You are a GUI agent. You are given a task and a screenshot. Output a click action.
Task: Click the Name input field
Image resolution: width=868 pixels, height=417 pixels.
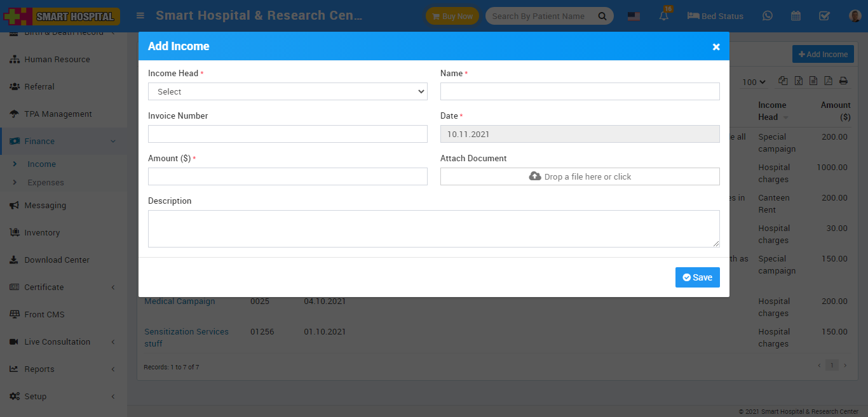(x=580, y=91)
